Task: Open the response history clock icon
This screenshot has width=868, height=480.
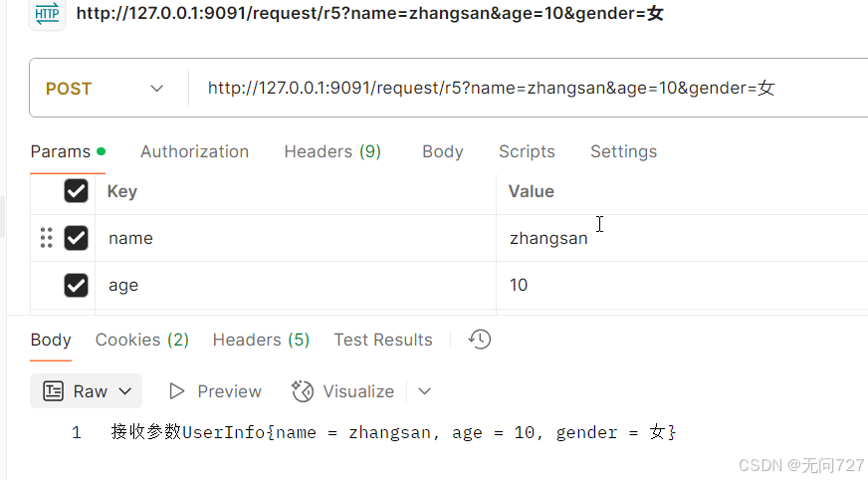Action: click(x=480, y=340)
